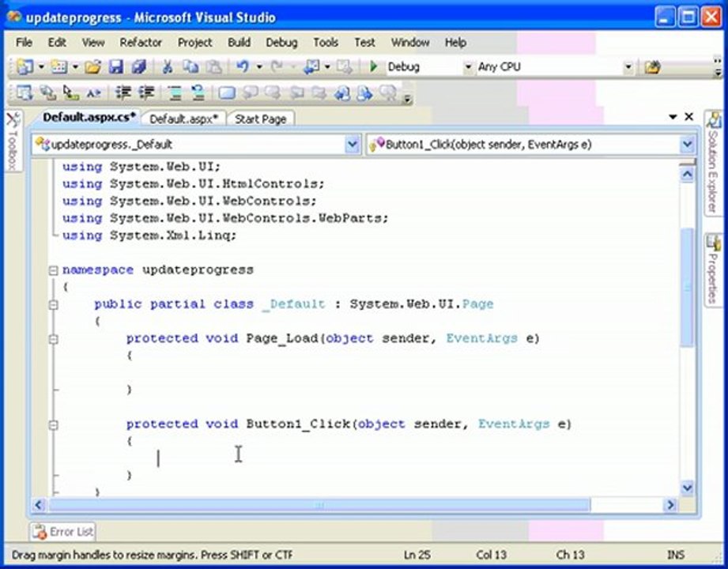Click the vertical scrollbar down arrow
728x569 pixels.
pyautogui.click(x=687, y=488)
